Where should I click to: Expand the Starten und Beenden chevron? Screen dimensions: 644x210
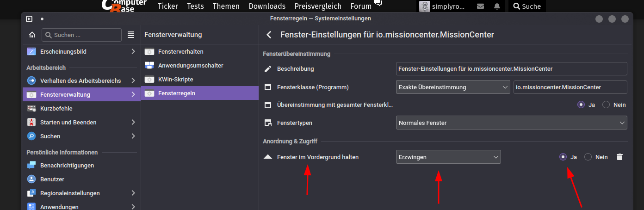133,122
